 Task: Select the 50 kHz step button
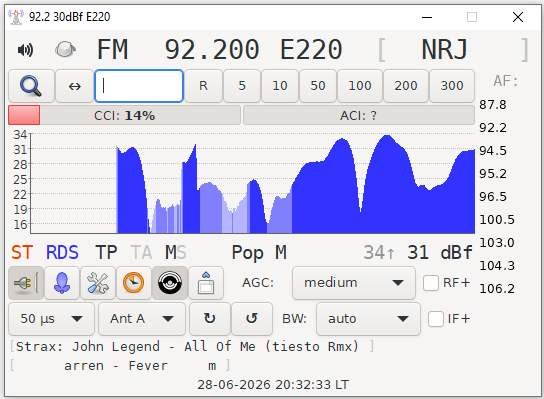coord(318,86)
